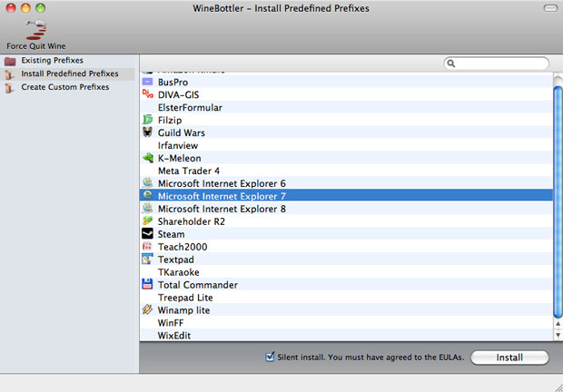Select the TKaraoke list entry
563x392 pixels.
pyautogui.click(x=179, y=272)
